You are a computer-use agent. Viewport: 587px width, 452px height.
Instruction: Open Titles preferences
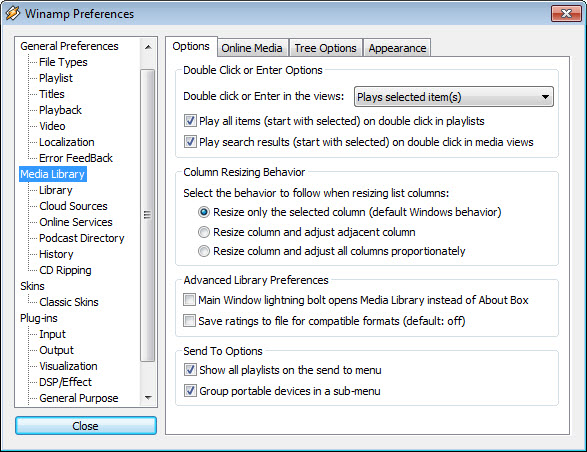click(x=52, y=94)
